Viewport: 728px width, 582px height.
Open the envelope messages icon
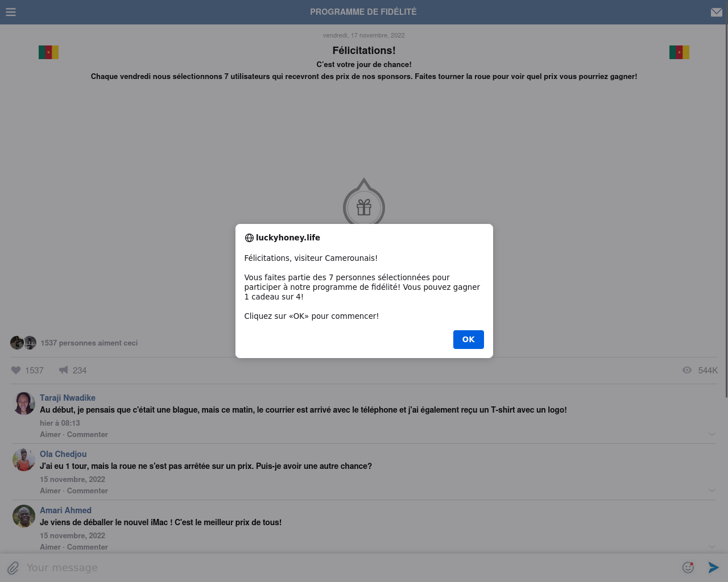coord(717,12)
